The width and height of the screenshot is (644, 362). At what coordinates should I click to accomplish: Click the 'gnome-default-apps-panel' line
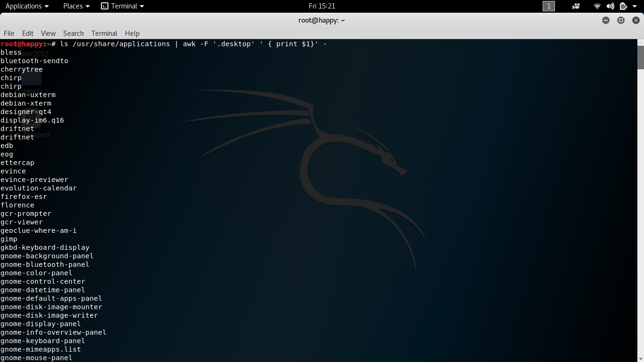coord(51,298)
